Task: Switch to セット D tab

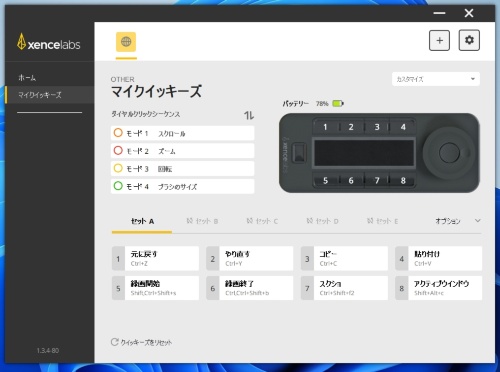Action: [322, 221]
